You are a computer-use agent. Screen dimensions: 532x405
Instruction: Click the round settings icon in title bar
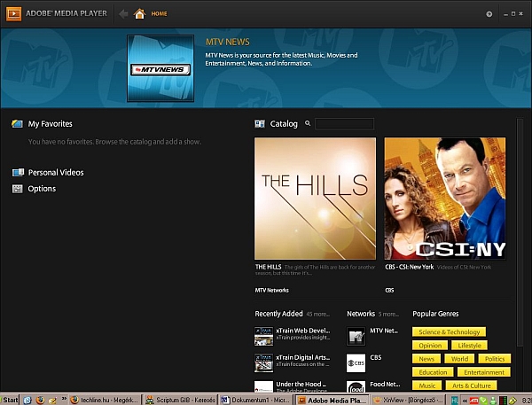coord(489,14)
